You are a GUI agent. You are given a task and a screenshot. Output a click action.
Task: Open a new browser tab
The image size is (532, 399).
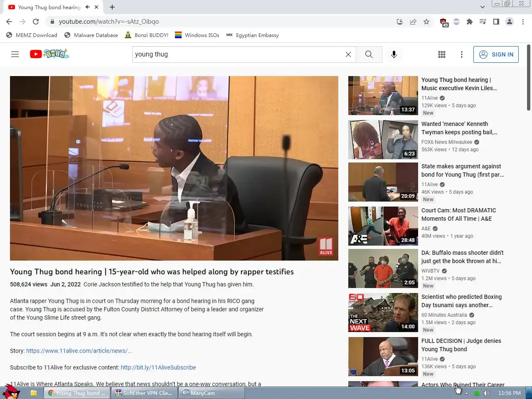[112, 7]
